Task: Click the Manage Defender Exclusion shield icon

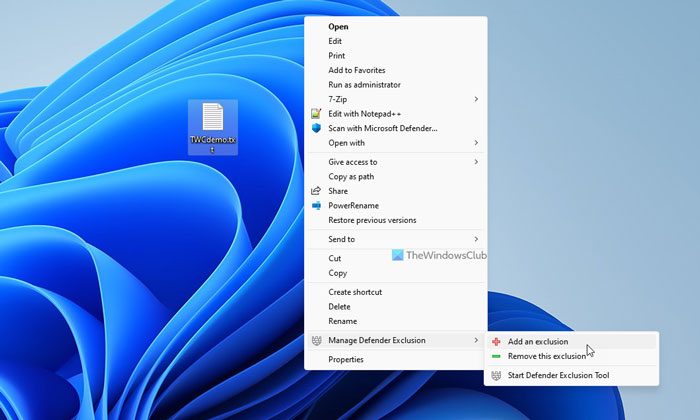Action: 316,341
